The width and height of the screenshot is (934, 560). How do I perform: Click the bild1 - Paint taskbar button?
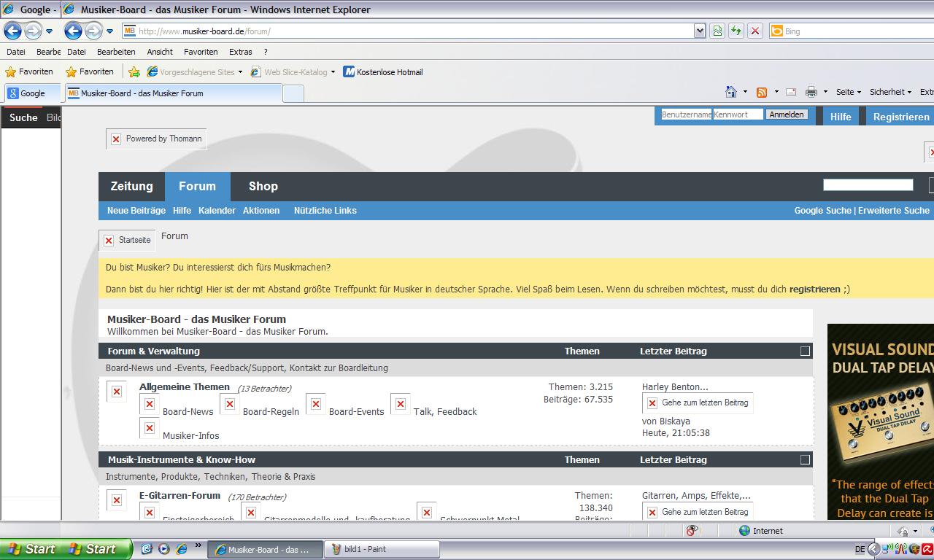pyautogui.click(x=382, y=549)
